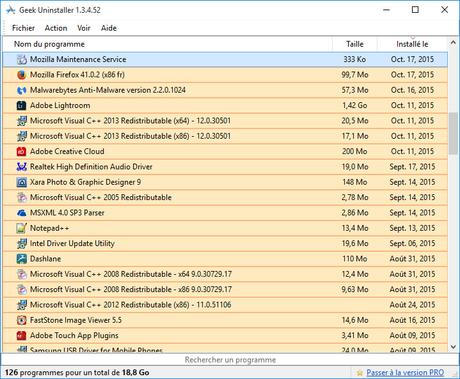Click the scrollbar up arrow
Image resolution: width=460 pixels, height=379 pixels.
point(453,43)
